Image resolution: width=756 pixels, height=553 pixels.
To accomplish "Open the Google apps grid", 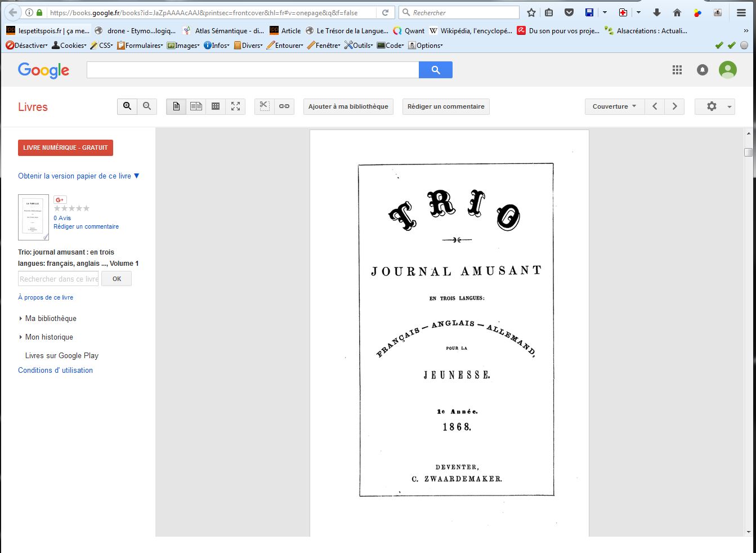I will tap(677, 70).
